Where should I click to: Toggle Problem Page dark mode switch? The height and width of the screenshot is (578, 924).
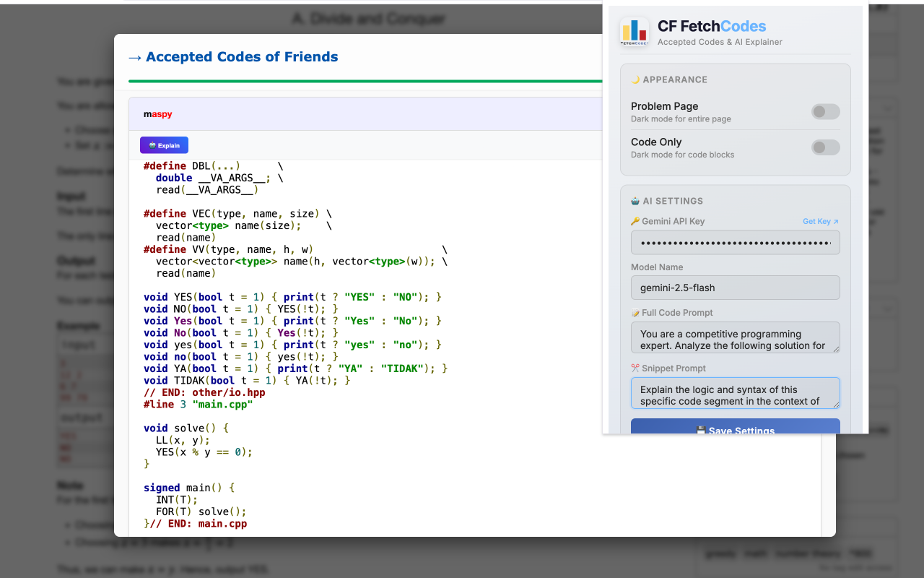point(826,111)
